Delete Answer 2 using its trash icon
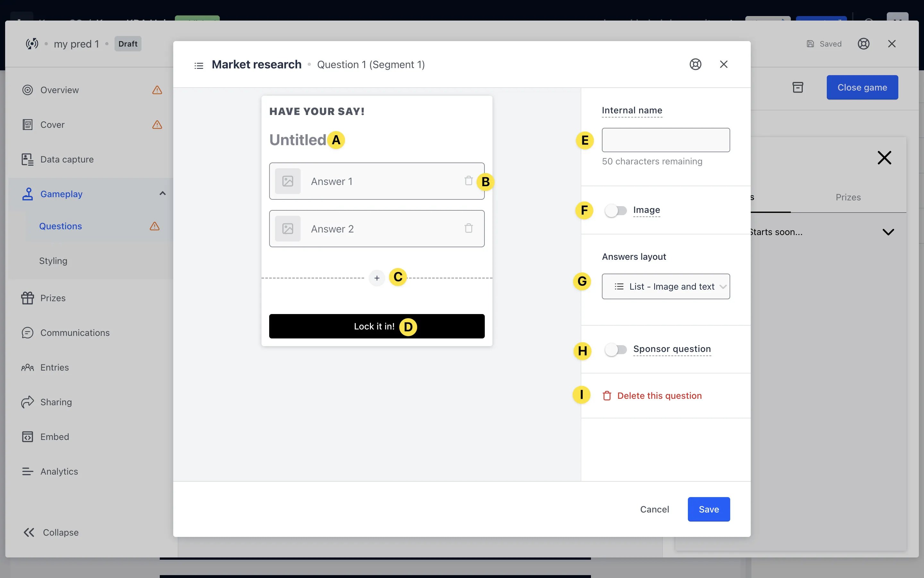The height and width of the screenshot is (578, 924). click(x=468, y=228)
